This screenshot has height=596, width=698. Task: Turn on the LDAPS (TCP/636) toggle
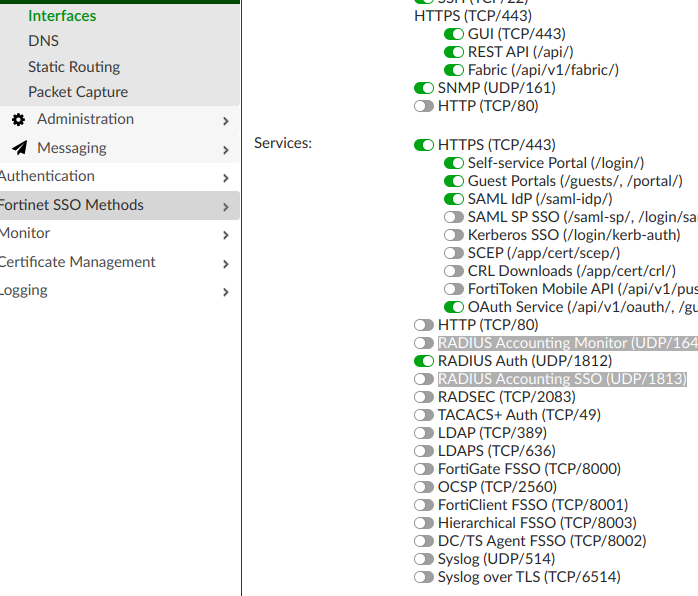pos(424,451)
